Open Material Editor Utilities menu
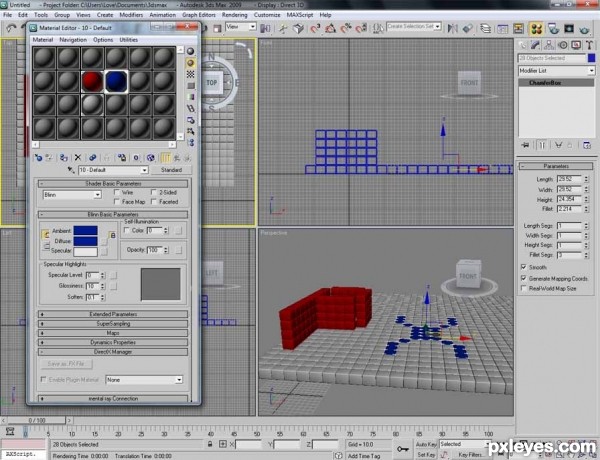The height and width of the screenshot is (460, 600). 129,40
